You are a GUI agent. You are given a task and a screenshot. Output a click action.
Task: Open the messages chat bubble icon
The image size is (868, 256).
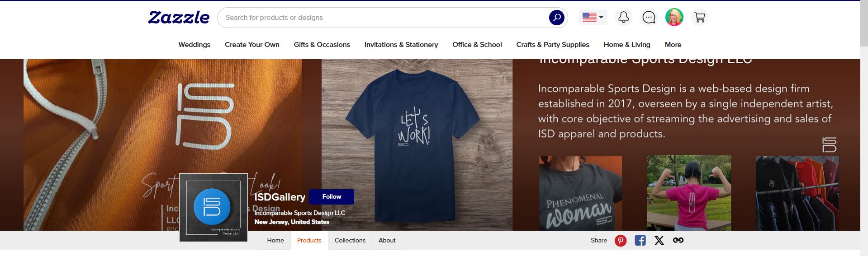[x=649, y=18]
